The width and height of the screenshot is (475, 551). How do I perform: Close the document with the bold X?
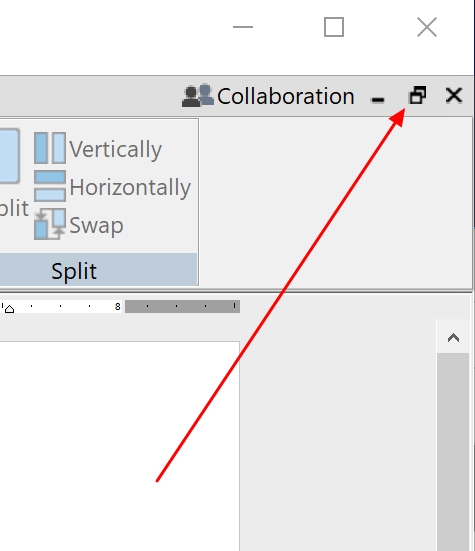tap(454, 95)
